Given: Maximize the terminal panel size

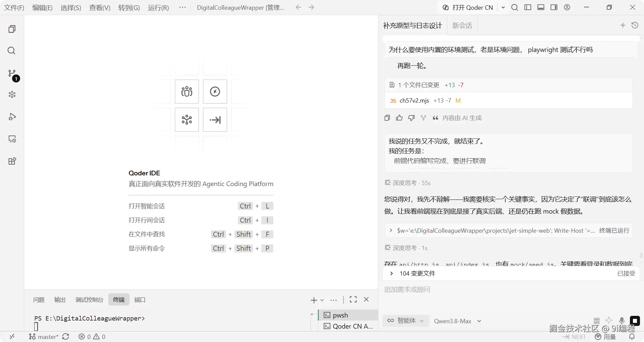Looking at the screenshot, I should tap(353, 299).
